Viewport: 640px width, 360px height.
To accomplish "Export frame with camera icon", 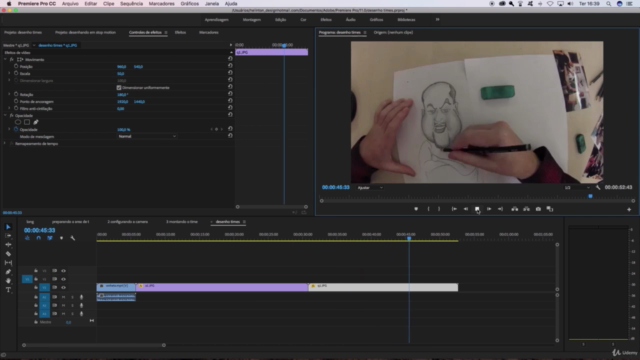I will 538,209.
